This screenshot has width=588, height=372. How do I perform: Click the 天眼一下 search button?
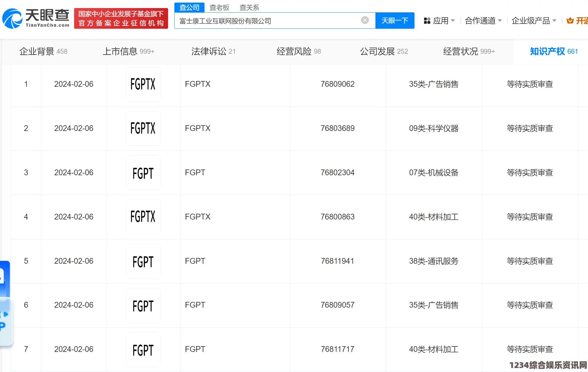[x=395, y=20]
